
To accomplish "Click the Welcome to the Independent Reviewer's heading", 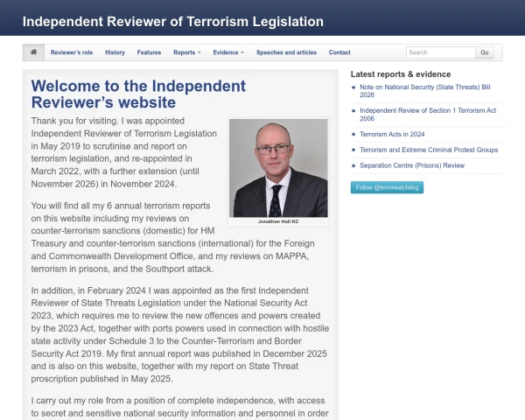I will tap(138, 94).
